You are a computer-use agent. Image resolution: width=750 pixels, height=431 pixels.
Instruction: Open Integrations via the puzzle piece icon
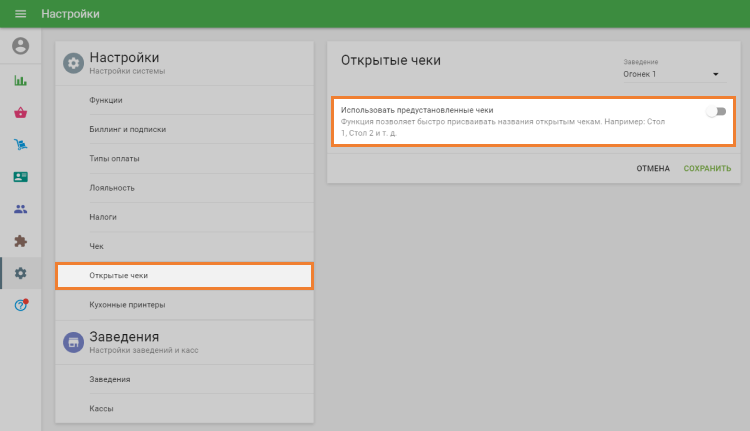click(x=20, y=241)
